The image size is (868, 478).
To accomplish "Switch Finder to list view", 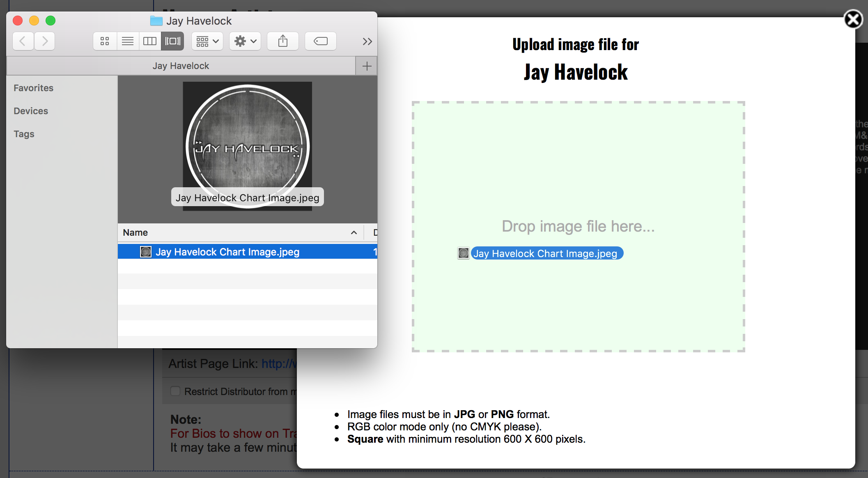I will [128, 41].
